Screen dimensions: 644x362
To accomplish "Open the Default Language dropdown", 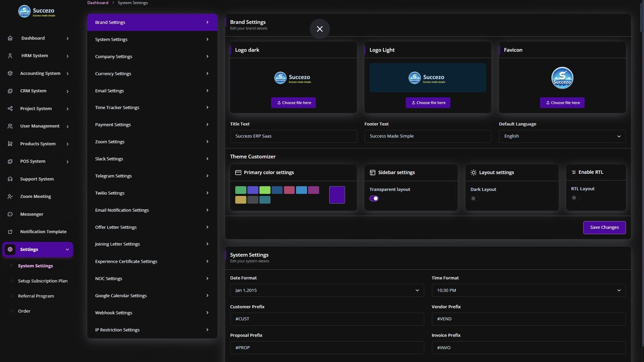I will (x=562, y=136).
